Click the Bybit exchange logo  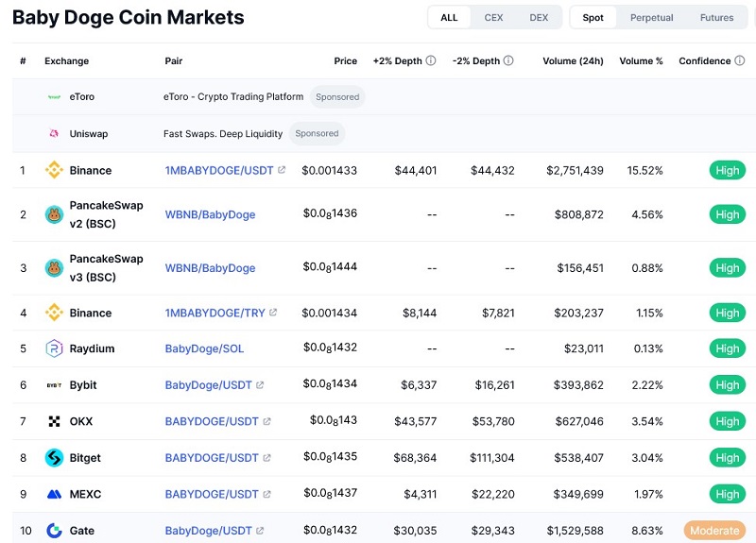(54, 385)
